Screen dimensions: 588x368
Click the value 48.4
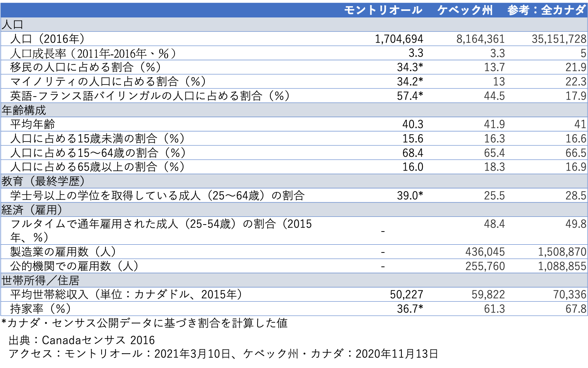tap(495, 224)
